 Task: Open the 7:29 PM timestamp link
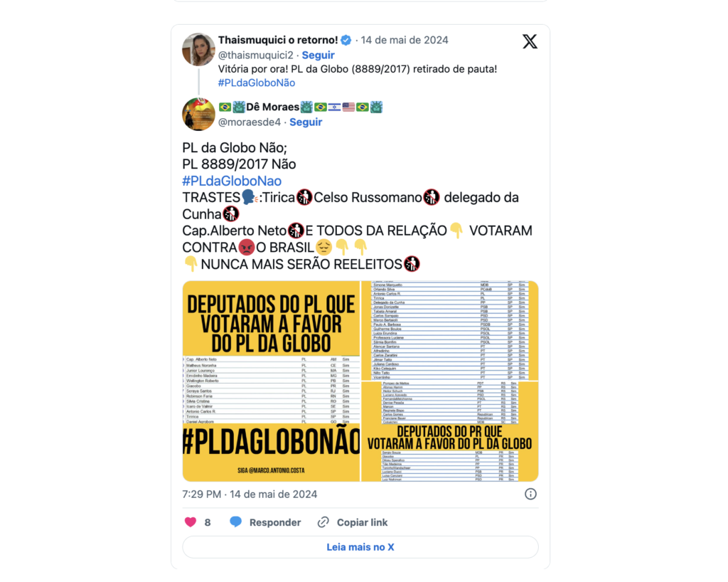tap(250, 494)
